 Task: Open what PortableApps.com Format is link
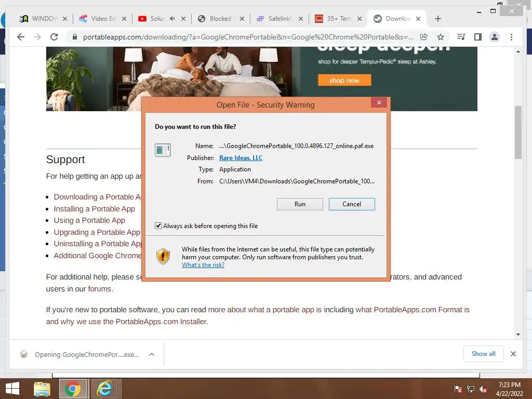pos(412,310)
